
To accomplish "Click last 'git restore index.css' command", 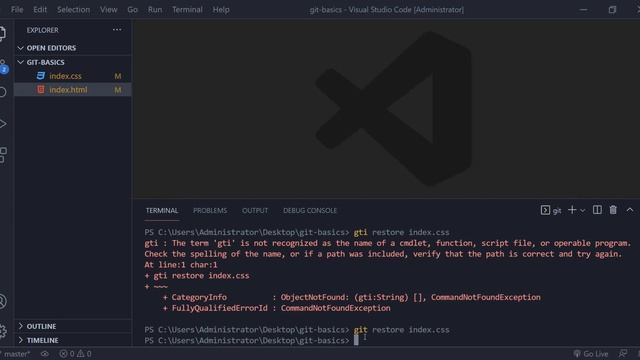I will click(401, 330).
